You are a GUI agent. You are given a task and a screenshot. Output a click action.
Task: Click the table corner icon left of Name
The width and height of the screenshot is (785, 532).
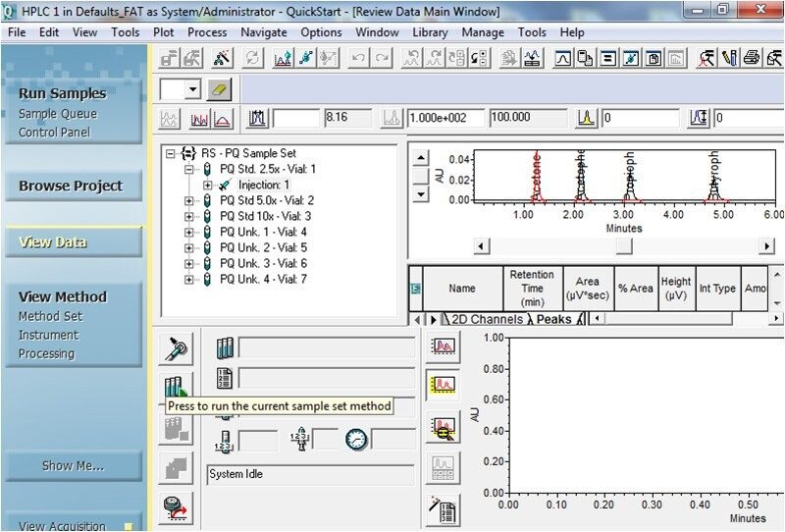tap(415, 289)
